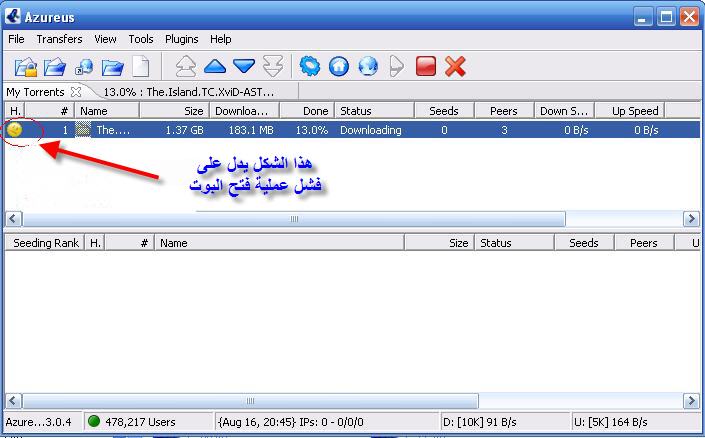Sort by H. column in upper table
The image size is (705, 438).
click(15, 111)
